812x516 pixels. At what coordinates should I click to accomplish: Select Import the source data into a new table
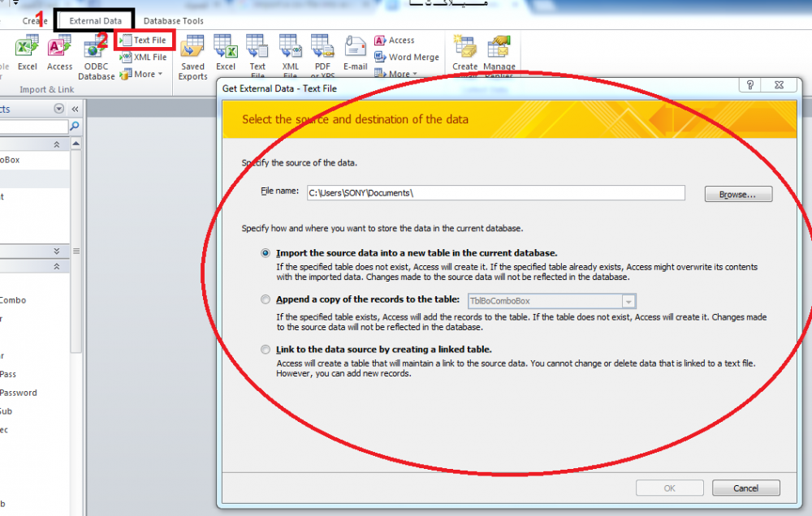tap(266, 253)
